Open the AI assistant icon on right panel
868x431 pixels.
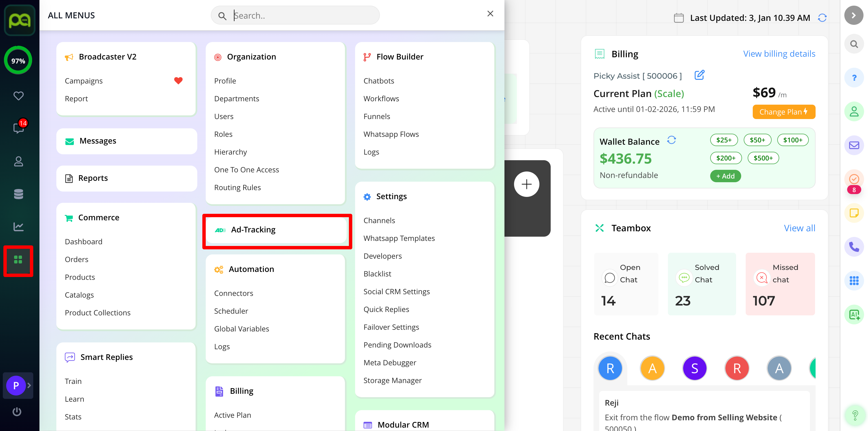click(854, 314)
